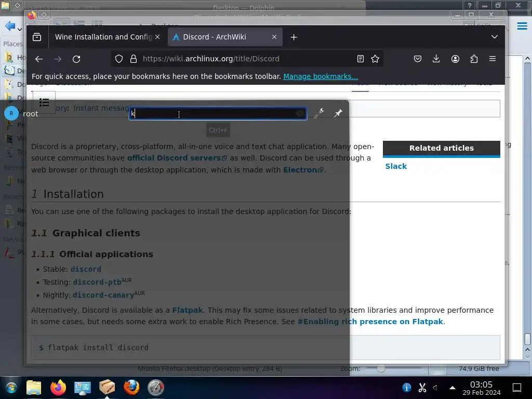
Task: Click the info tray icon
Action: tap(406, 388)
